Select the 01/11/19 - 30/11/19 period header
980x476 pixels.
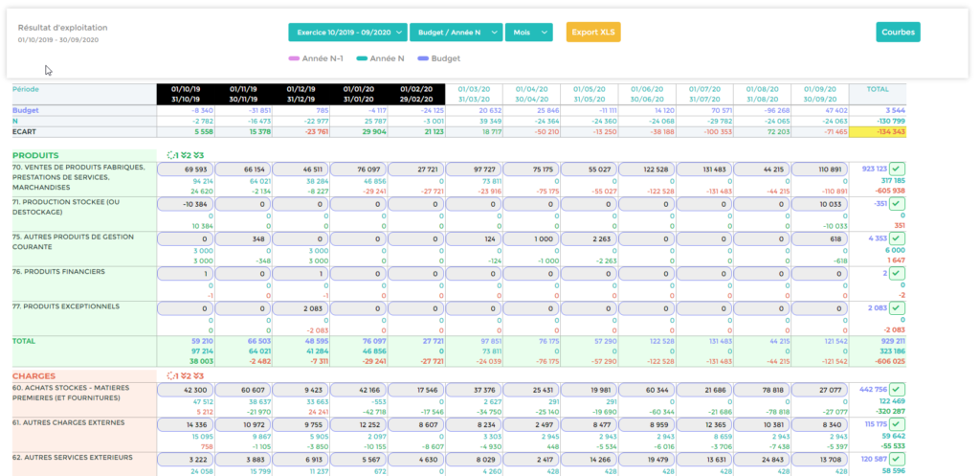tap(243, 95)
